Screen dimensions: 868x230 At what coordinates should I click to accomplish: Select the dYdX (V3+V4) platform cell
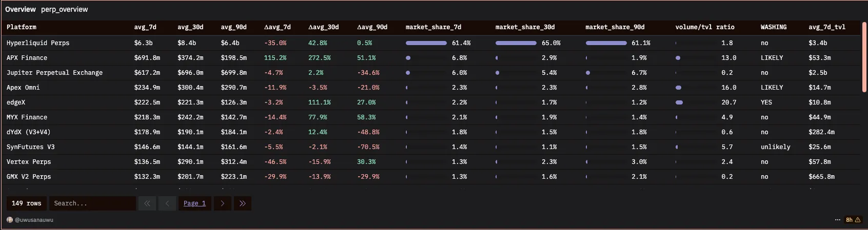coord(28,132)
